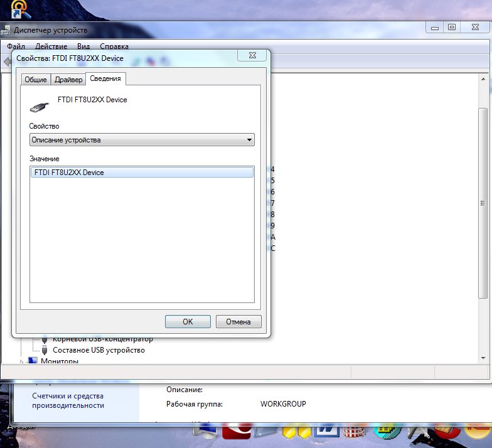The height and width of the screenshot is (448, 492).
Task: Open the desktop shortcut with magnifier icon
Action: [21, 9]
